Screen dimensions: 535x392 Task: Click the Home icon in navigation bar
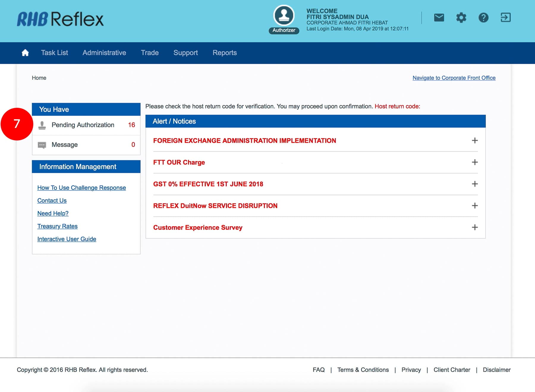(25, 53)
